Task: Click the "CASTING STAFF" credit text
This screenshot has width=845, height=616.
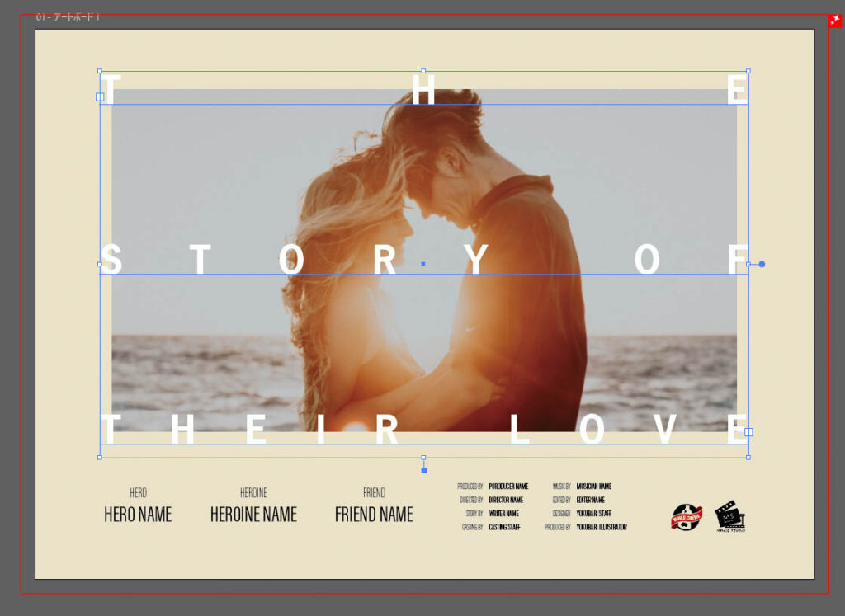Action: [504, 527]
